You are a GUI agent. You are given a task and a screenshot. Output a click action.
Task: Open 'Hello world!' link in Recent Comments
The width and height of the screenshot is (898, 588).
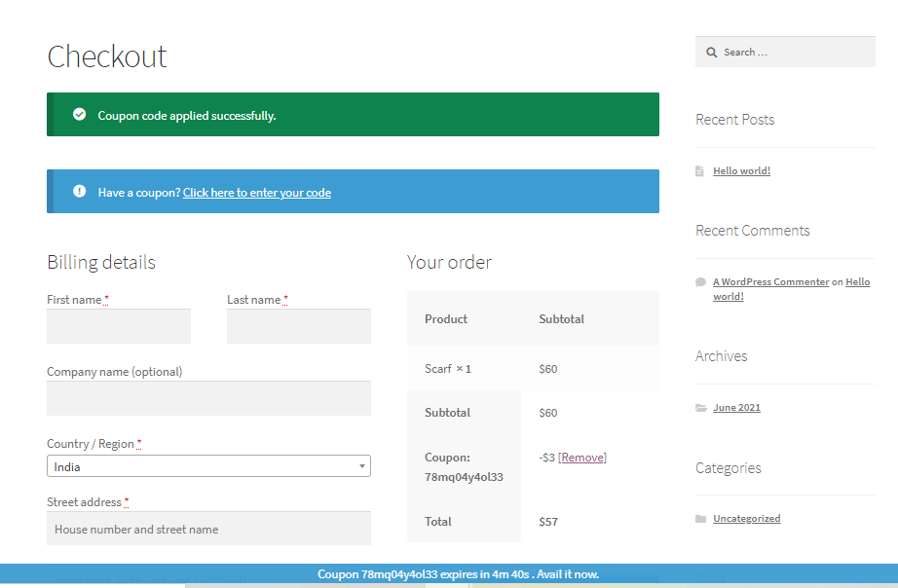[857, 281]
